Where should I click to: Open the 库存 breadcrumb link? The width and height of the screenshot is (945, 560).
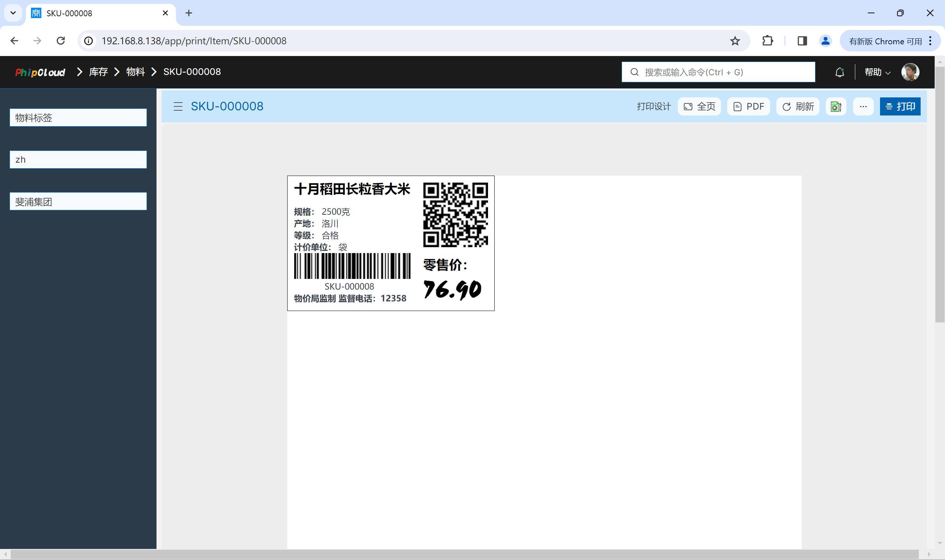(x=98, y=72)
